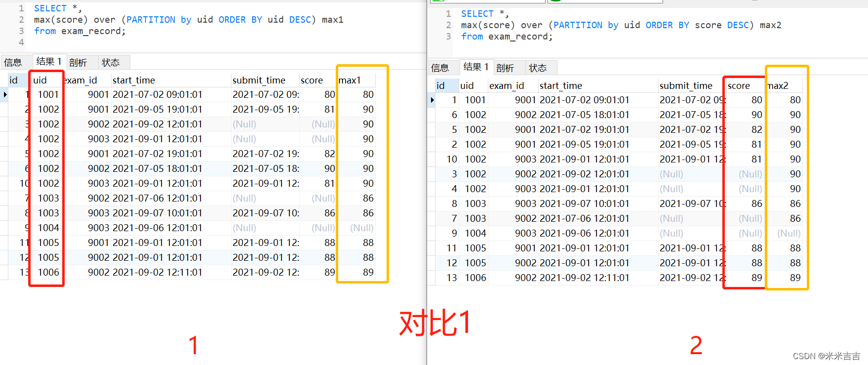
Task: Select the 结果 1 tab in right window
Action: tap(475, 67)
